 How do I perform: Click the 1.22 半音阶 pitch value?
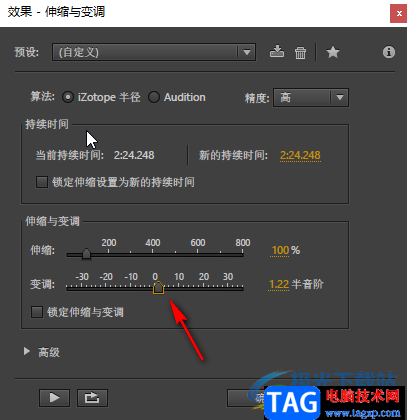coord(279,284)
